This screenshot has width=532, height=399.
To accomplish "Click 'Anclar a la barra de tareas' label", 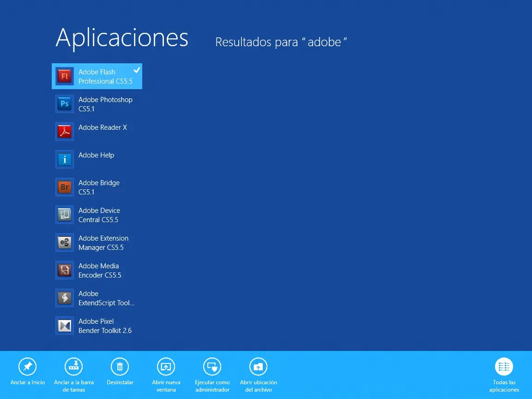I will (x=73, y=386).
